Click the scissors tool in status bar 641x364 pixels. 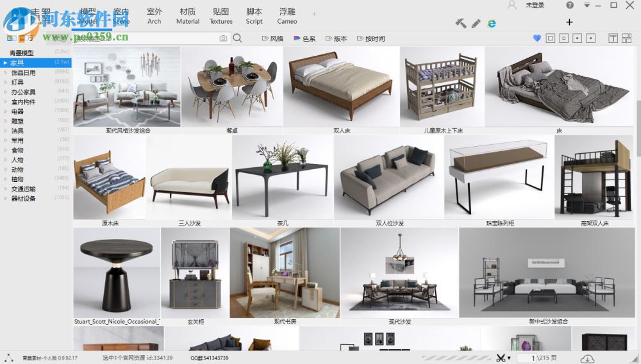[x=501, y=358]
